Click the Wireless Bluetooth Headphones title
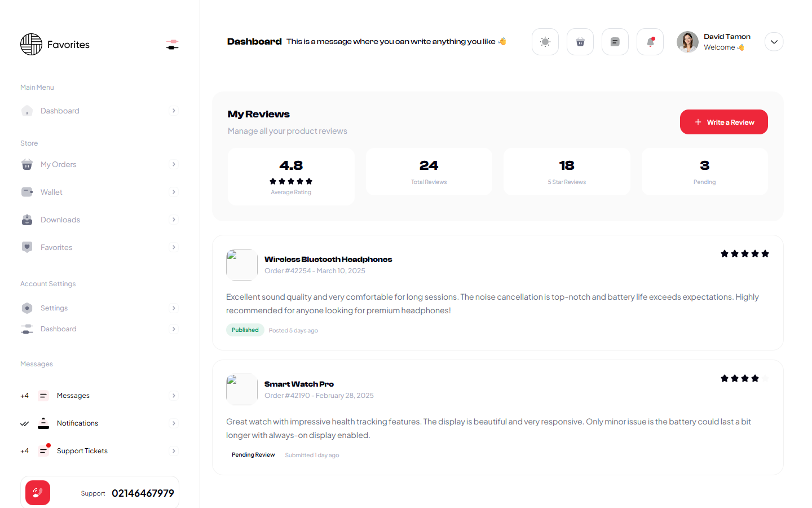This screenshot has height=508, width=812. click(328, 259)
